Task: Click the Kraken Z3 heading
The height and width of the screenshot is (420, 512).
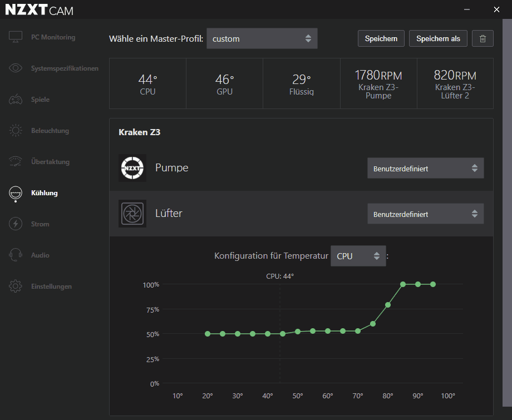Action: [x=140, y=132]
